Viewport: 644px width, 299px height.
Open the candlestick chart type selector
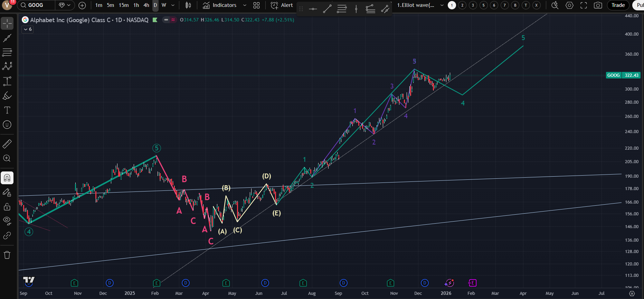[x=188, y=5]
